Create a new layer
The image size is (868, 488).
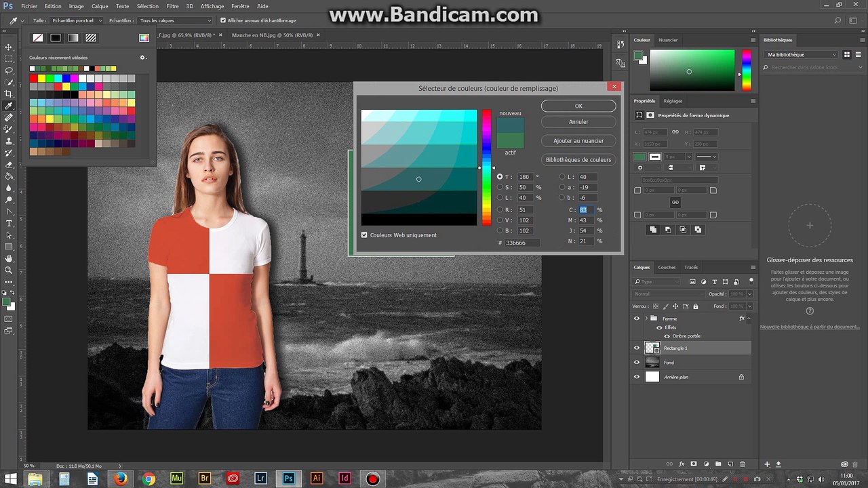(x=730, y=464)
